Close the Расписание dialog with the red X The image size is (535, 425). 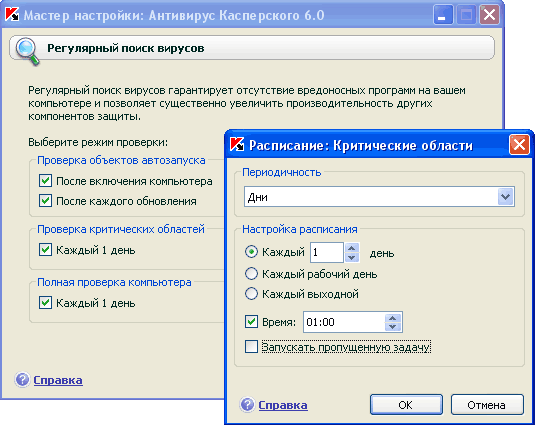(519, 145)
